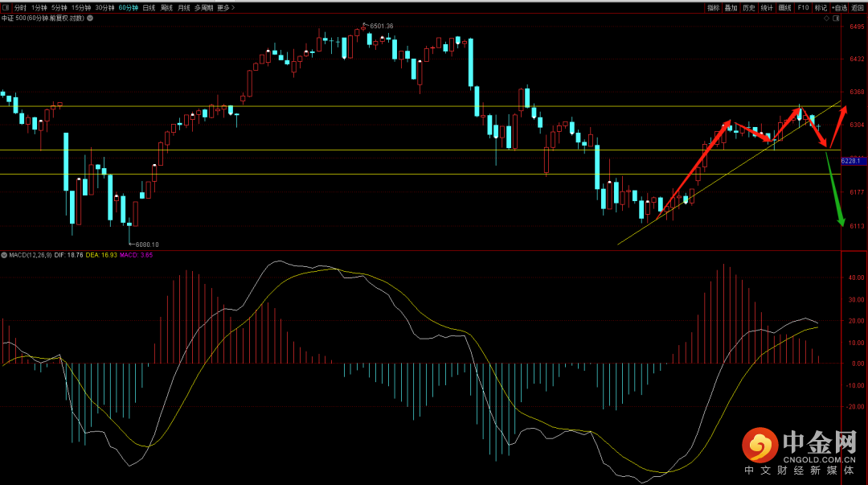Click the 6304 price axis label
This screenshot has width=868, height=485.
tap(857, 125)
